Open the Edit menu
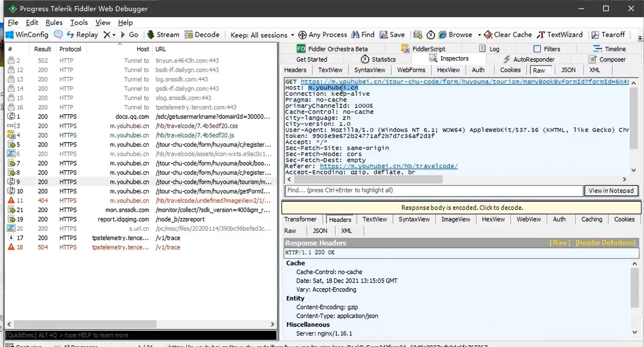 click(32, 23)
